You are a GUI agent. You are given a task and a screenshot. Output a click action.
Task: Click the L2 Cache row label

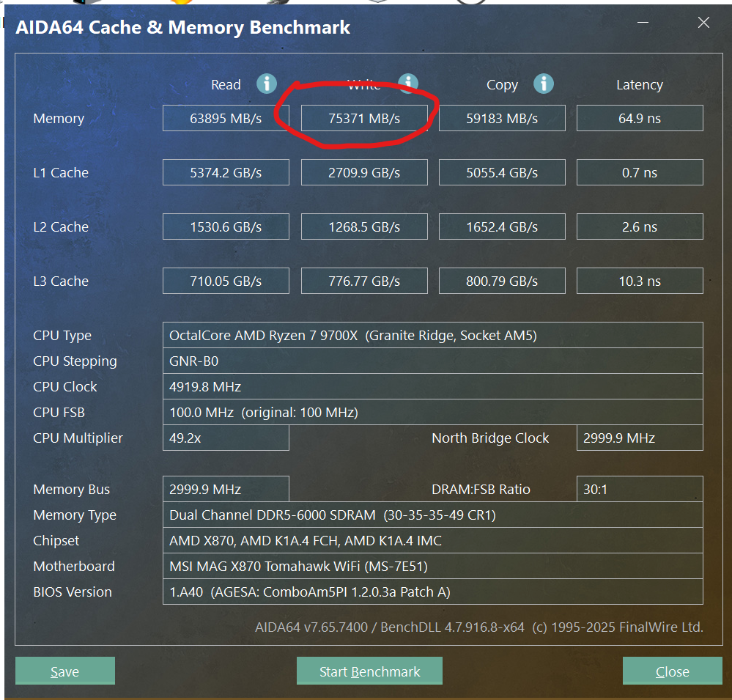tap(61, 227)
